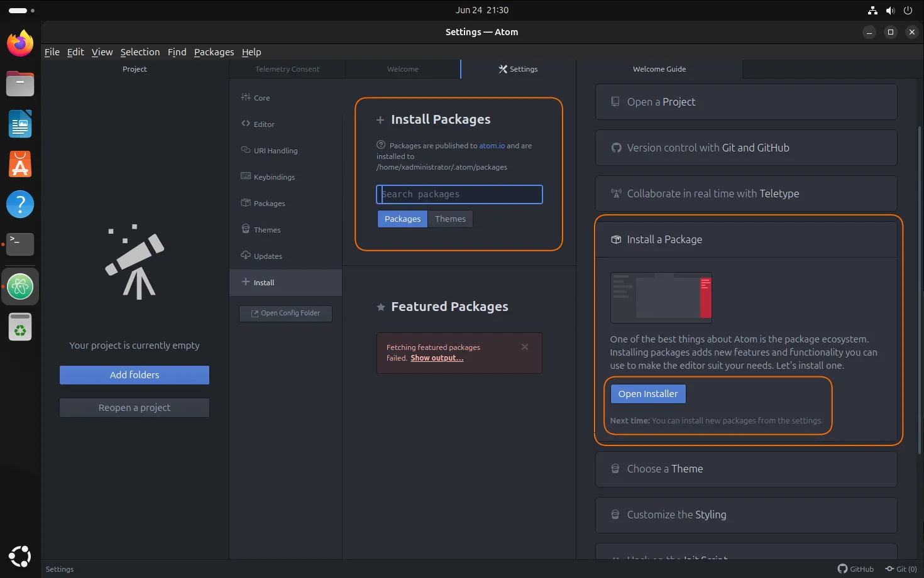Click Open Config Folder button
The image size is (924, 578).
coord(285,314)
